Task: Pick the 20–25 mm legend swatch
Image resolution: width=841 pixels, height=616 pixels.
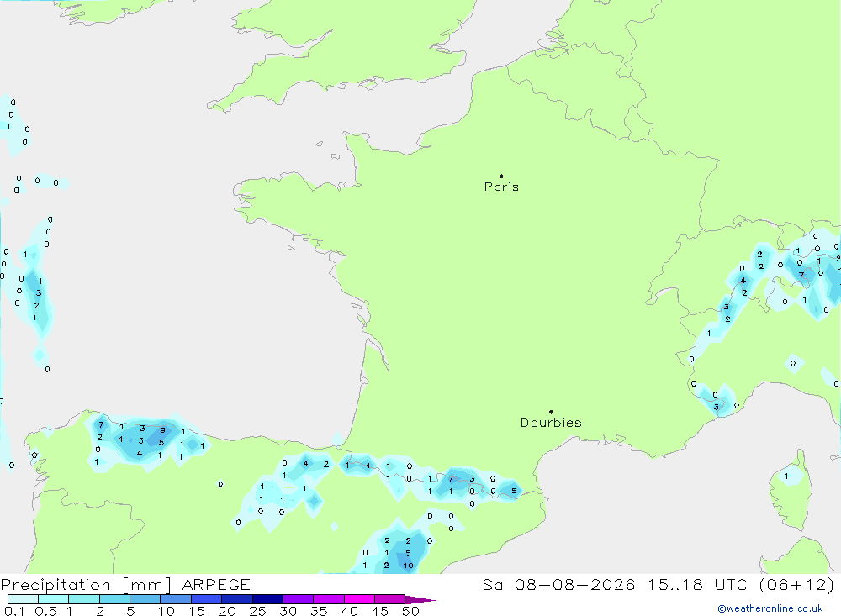Action: pyautogui.click(x=236, y=599)
